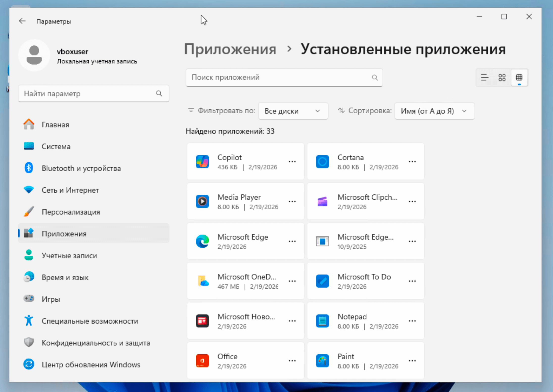Open more options for Cortana
This screenshot has height=392, width=553.
pos(412,162)
